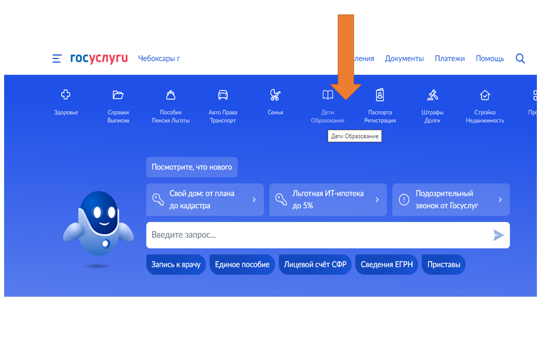
Task: Open the Платежи menu item
Action: [450, 59]
